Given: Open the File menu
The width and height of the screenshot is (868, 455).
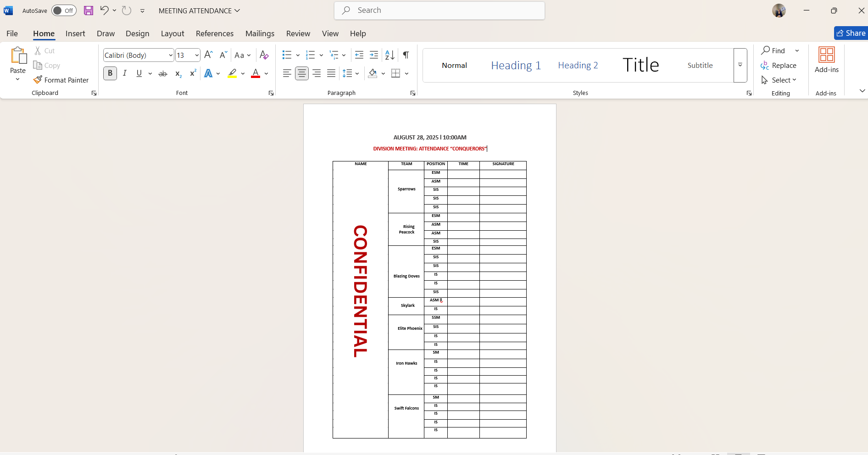Looking at the screenshot, I should pyautogui.click(x=12, y=33).
